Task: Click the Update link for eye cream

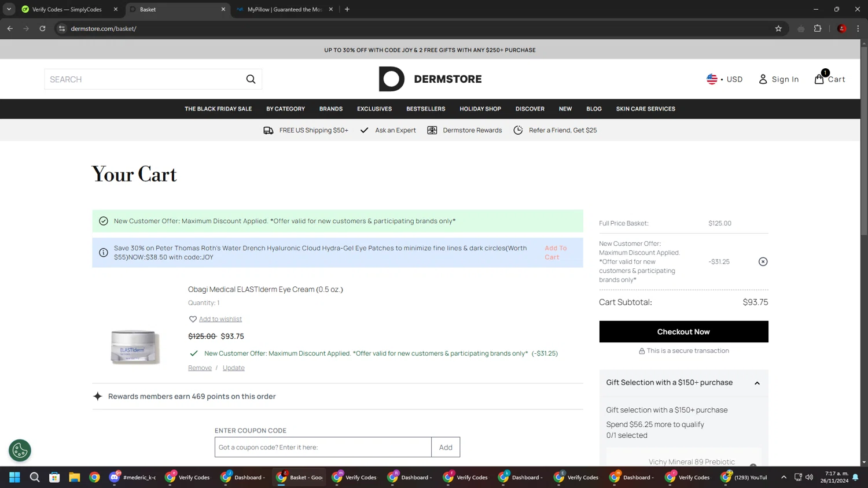Action: point(234,368)
